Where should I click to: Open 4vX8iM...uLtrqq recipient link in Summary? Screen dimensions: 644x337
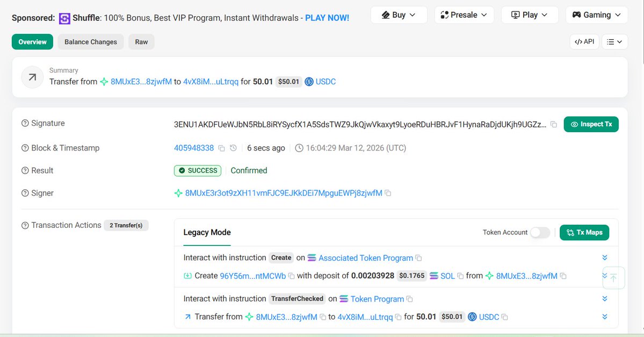[x=211, y=82]
